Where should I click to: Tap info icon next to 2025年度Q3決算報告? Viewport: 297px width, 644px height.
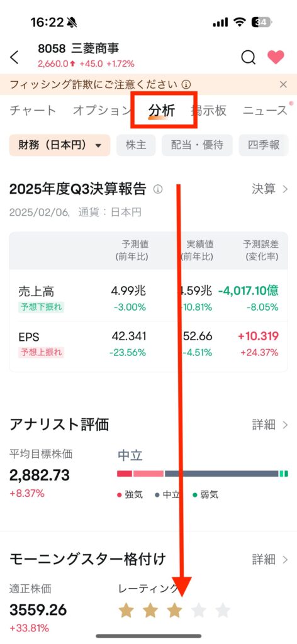coord(158,189)
